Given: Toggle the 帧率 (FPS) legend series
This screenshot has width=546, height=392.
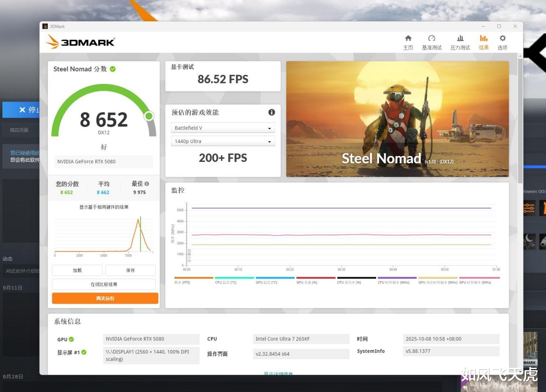Looking at the screenshot, I should click(x=194, y=280).
